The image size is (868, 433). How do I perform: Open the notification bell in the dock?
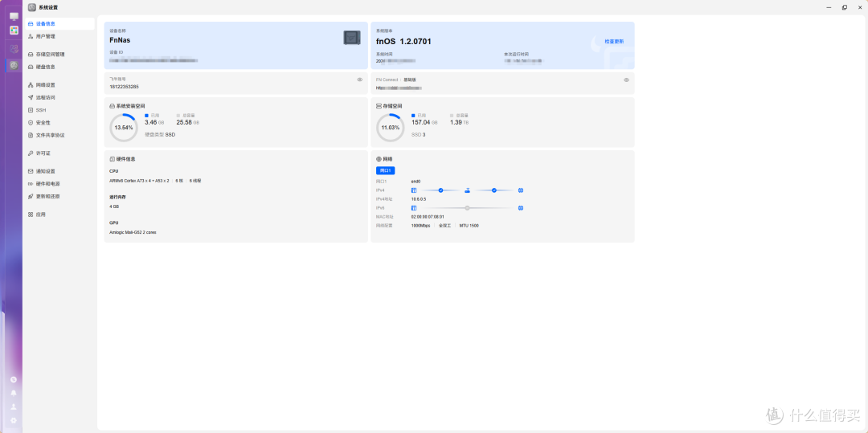[x=14, y=393]
